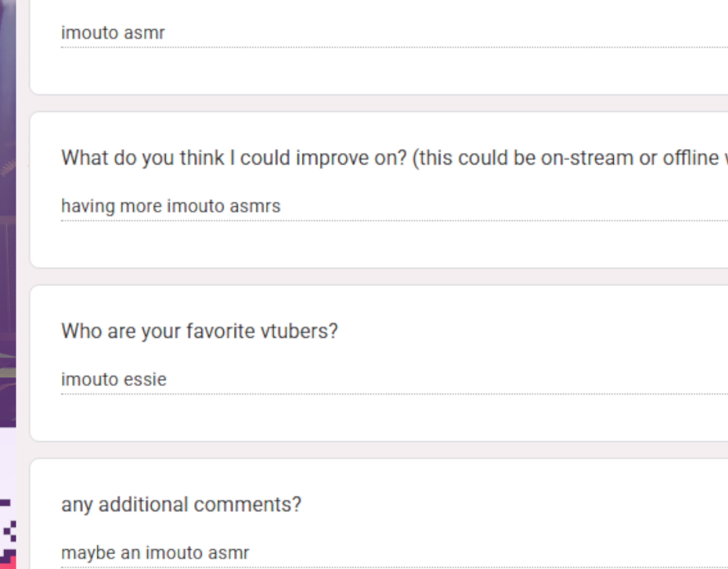Click the "Who are your favorite vtubers?" question title
Viewport: 728px width, 569px height.
[x=200, y=331]
